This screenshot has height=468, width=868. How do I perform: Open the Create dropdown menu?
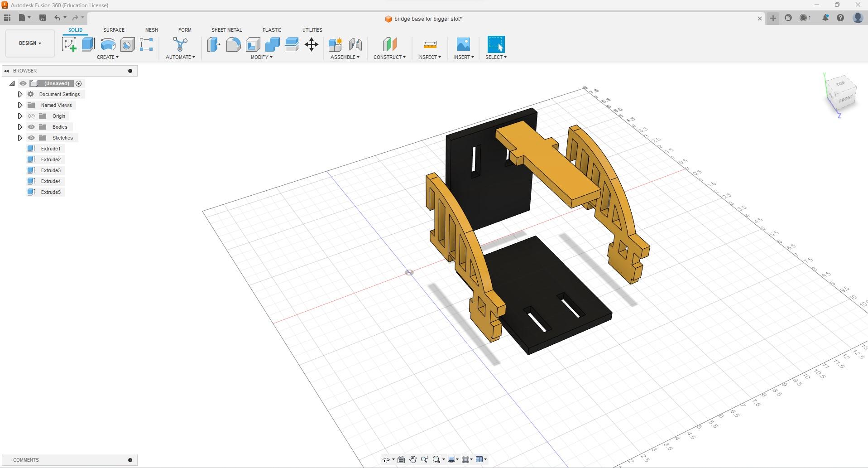pos(108,57)
